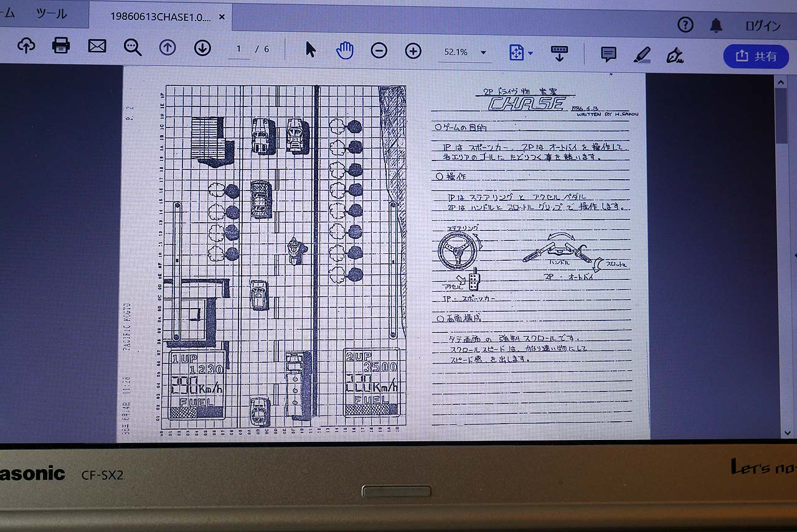Click the vertical scrollbar down arrow
This screenshot has width=797, height=532.
(x=786, y=432)
